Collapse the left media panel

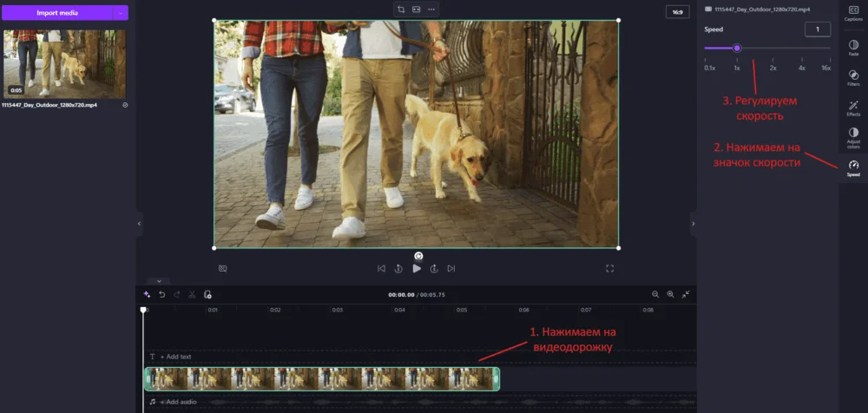pos(139,224)
